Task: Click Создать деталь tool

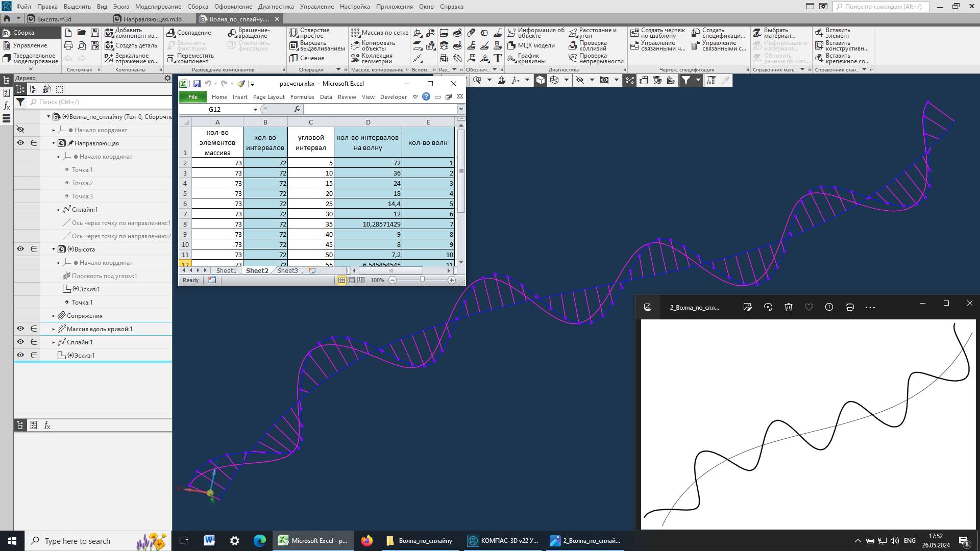Action: coord(131,45)
